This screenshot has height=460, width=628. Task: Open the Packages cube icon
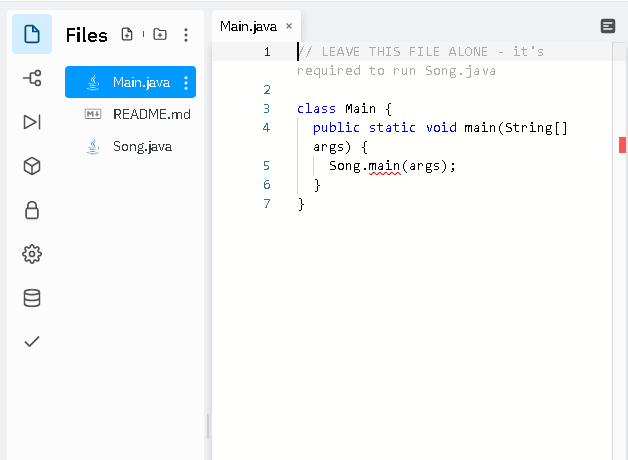click(32, 166)
